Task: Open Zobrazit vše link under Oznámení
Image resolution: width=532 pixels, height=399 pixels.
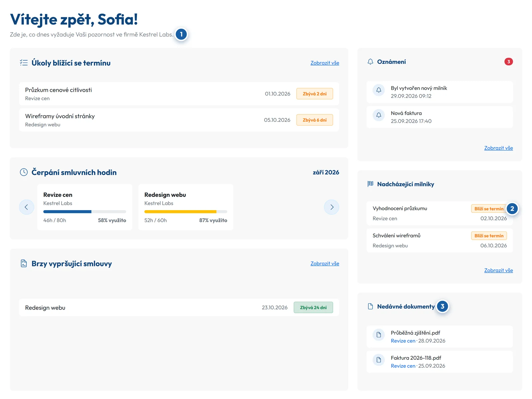Action: click(x=498, y=148)
